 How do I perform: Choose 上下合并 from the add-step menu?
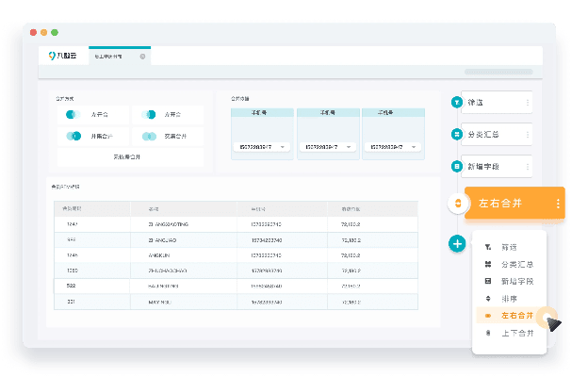[509, 333]
